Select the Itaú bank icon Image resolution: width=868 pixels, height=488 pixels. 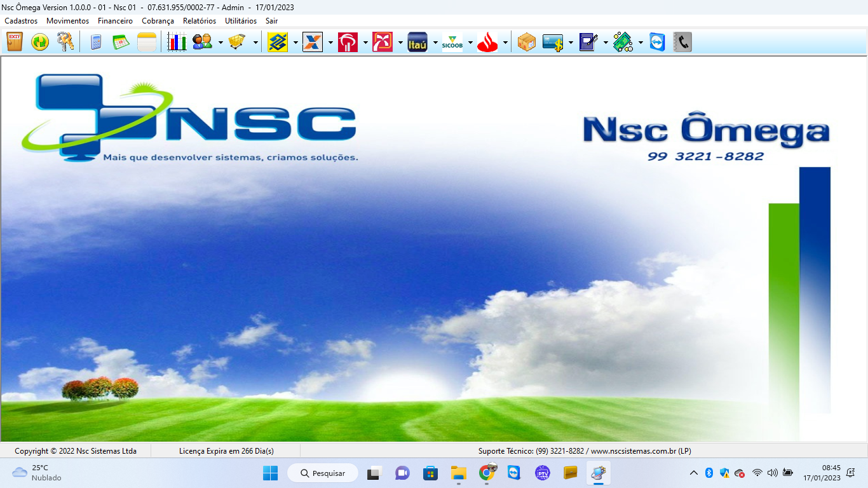point(417,42)
